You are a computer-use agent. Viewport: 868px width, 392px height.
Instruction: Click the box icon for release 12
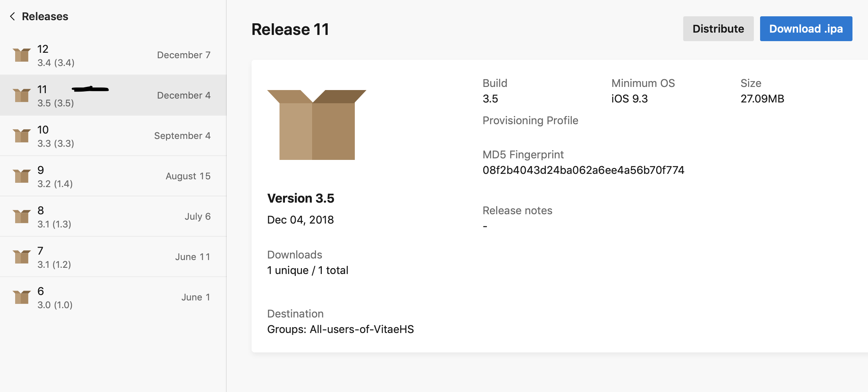click(x=22, y=55)
